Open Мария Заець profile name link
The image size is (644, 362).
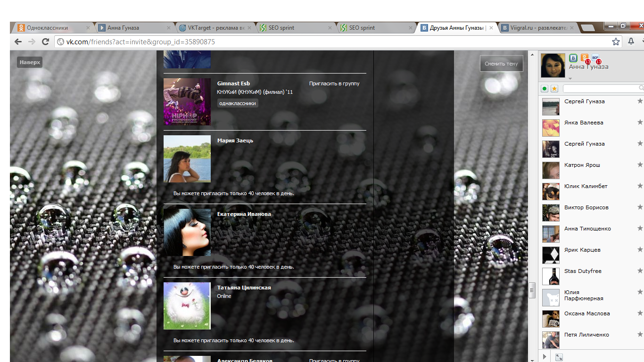(235, 140)
